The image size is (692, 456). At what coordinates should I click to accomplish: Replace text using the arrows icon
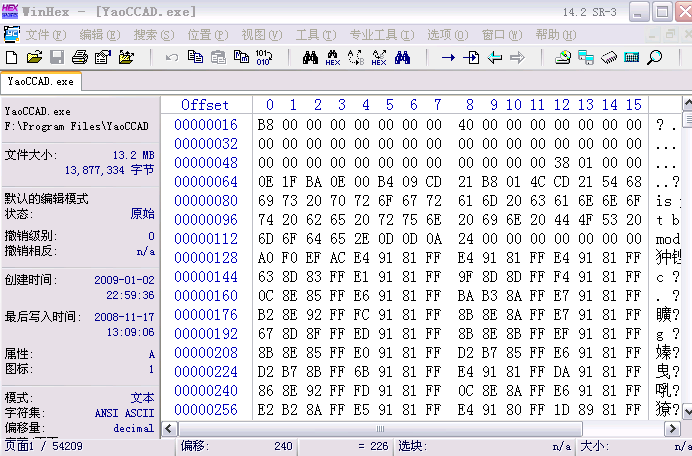tap(356, 57)
